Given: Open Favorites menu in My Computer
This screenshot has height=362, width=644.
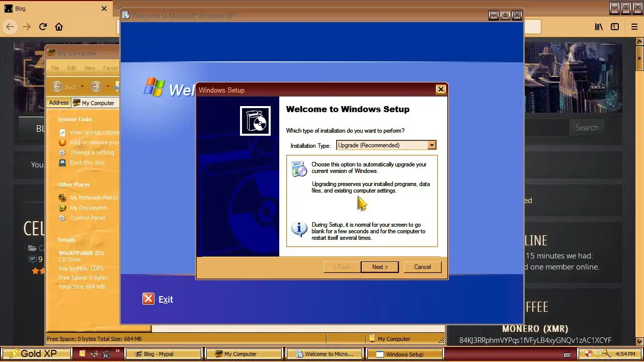Looking at the screenshot, I should point(111,68).
